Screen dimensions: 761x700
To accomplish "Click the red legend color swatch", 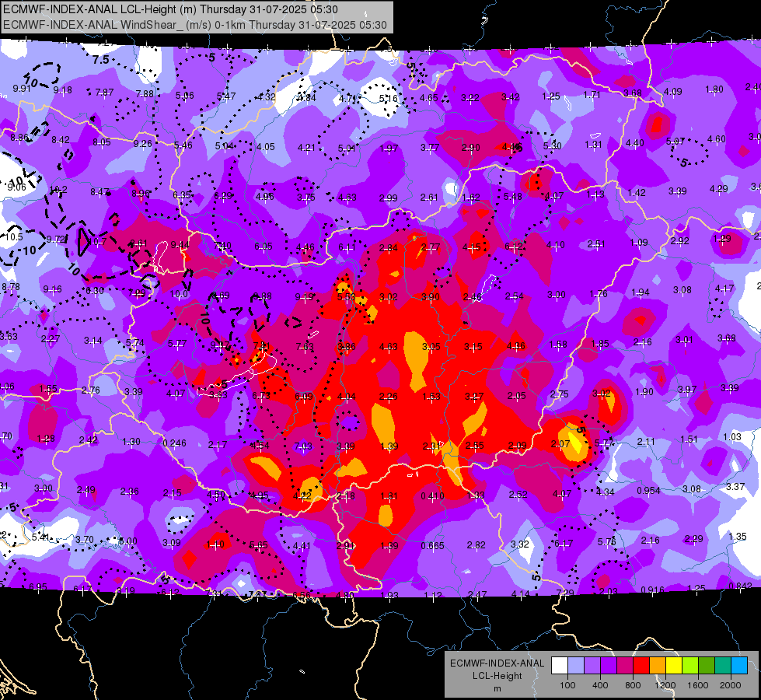I will click(641, 666).
